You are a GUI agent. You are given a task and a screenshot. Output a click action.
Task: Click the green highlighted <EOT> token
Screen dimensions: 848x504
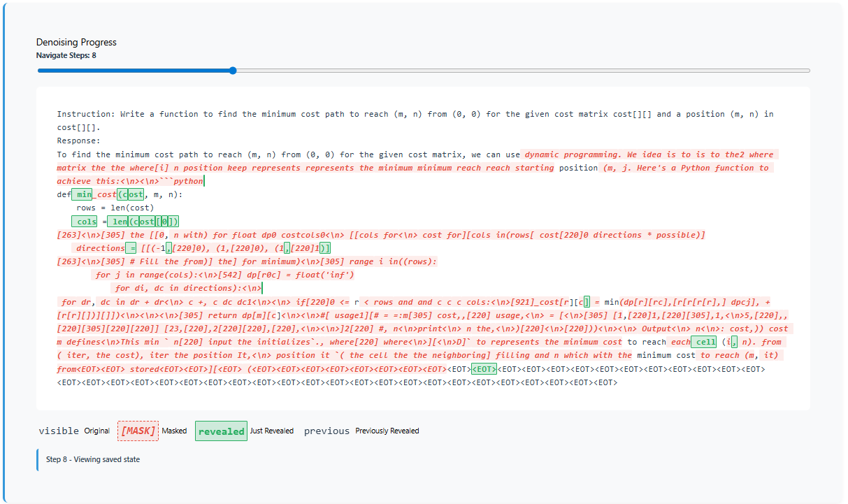(484, 368)
